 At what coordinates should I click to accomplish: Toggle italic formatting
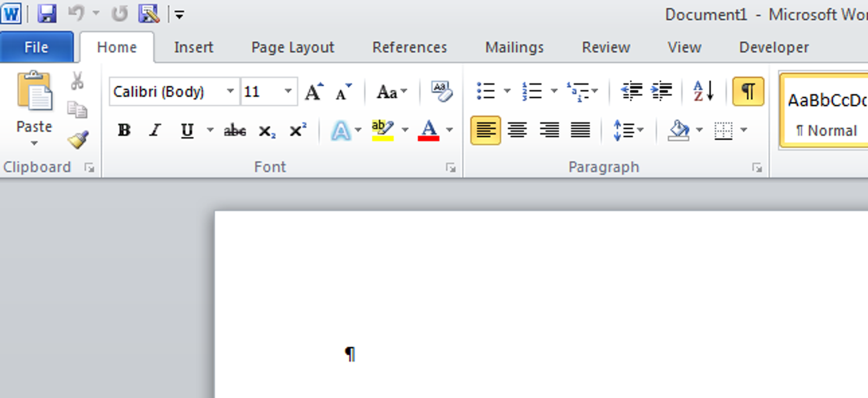pos(155,130)
